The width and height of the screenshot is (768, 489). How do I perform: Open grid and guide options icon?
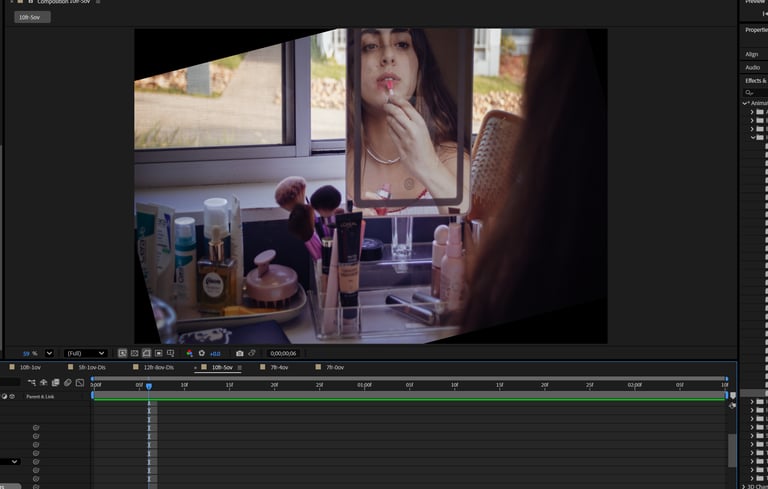tap(170, 353)
